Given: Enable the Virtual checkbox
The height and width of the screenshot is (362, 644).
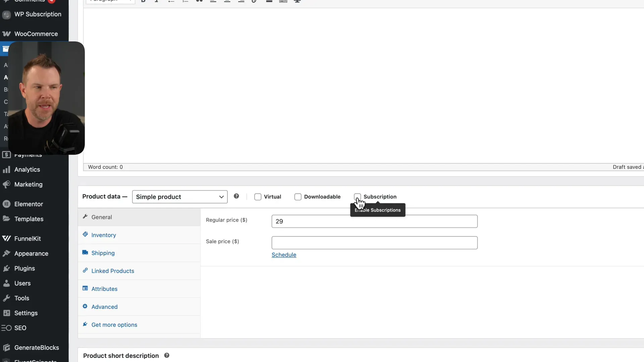Looking at the screenshot, I should click(258, 197).
